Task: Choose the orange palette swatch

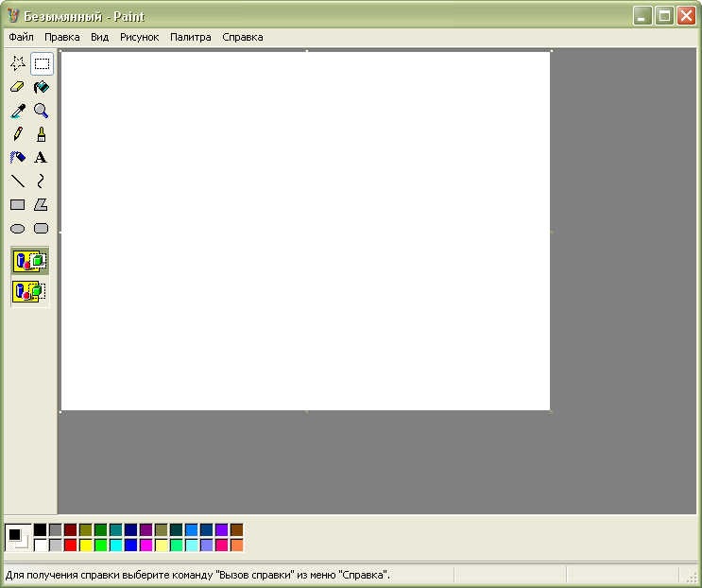Action: (x=237, y=545)
